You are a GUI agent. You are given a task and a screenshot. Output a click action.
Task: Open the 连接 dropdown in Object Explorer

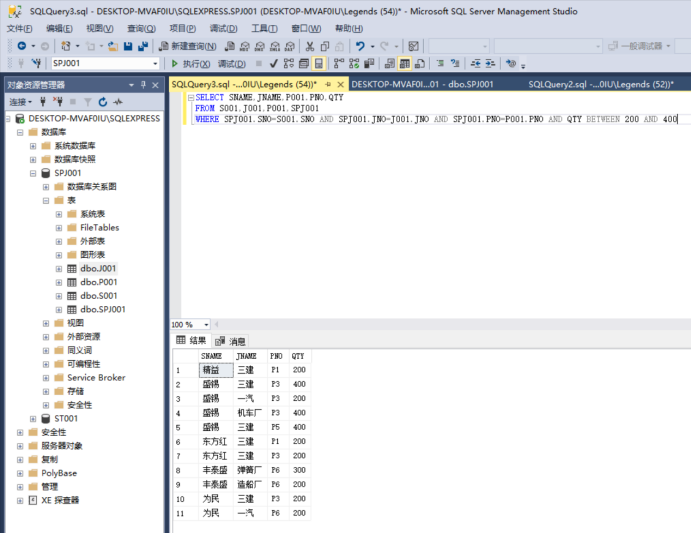[x=21, y=102]
